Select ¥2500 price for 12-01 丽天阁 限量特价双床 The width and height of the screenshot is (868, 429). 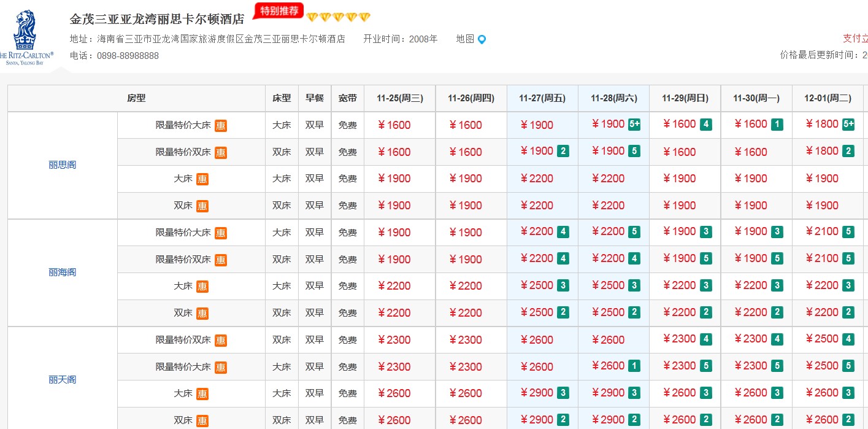[x=822, y=339]
